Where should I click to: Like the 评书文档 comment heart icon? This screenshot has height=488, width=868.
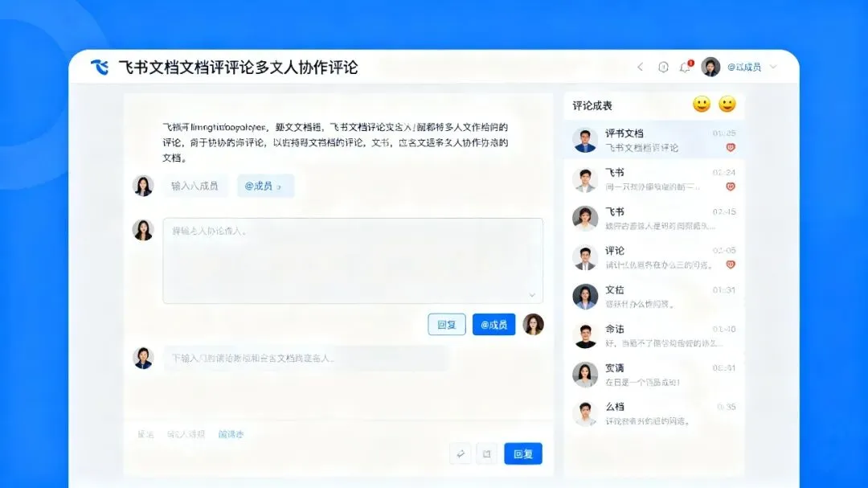coord(730,148)
